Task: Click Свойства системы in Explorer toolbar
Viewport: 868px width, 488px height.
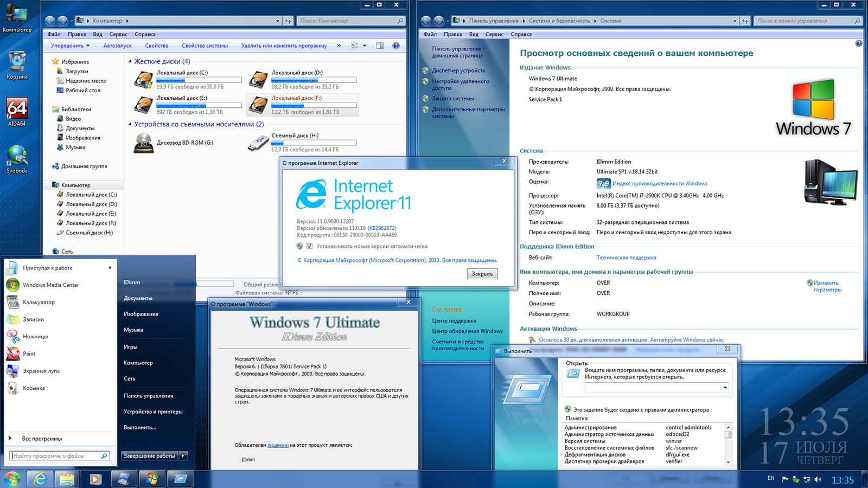Action: tap(205, 46)
